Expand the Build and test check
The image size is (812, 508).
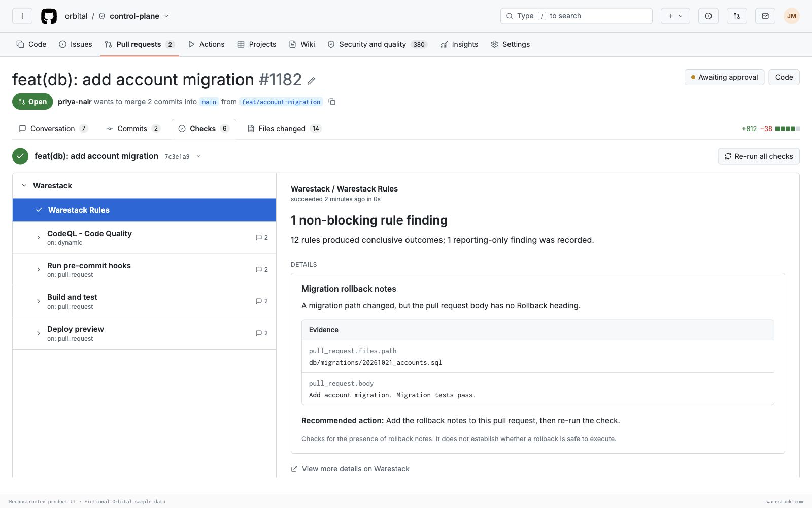tap(39, 301)
